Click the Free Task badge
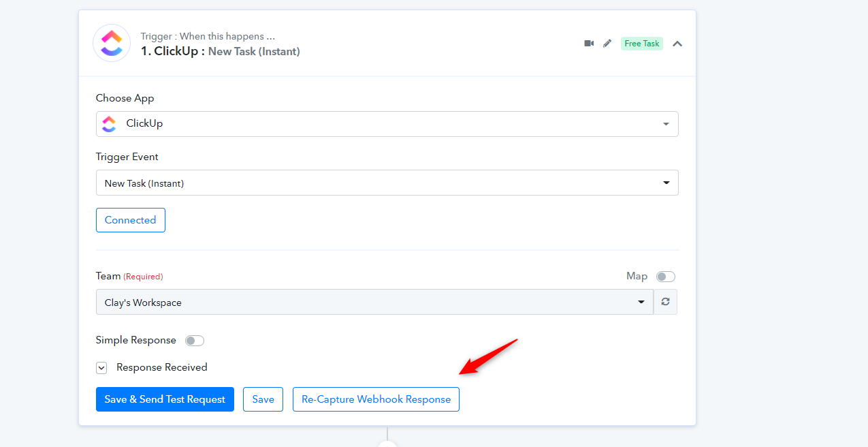 [x=642, y=44]
